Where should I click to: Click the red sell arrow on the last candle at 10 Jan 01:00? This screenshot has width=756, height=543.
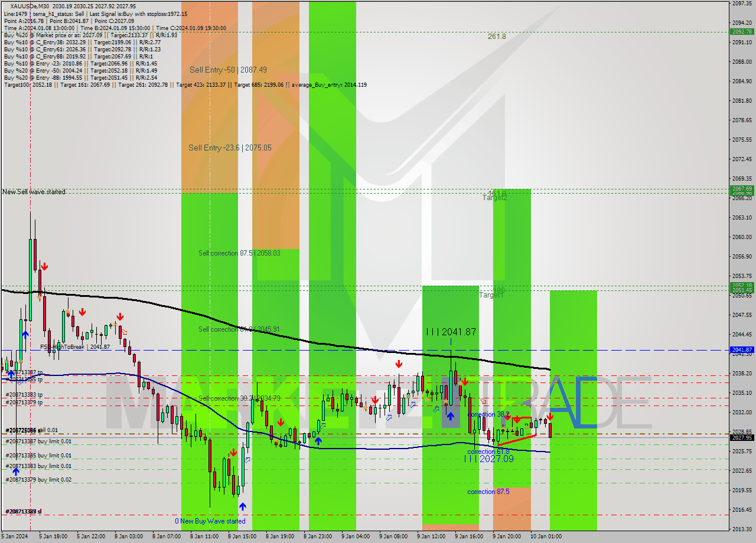click(x=550, y=417)
